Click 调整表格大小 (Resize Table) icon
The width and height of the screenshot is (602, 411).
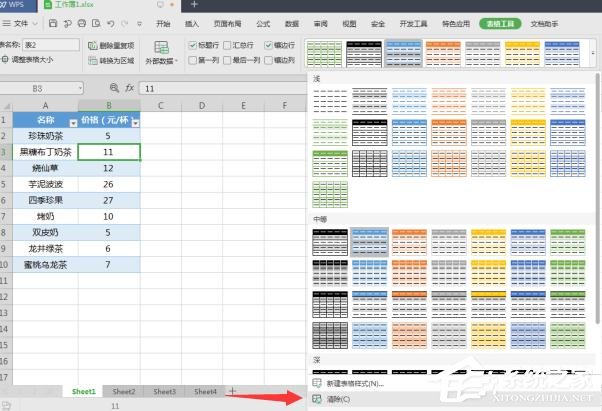(5, 61)
